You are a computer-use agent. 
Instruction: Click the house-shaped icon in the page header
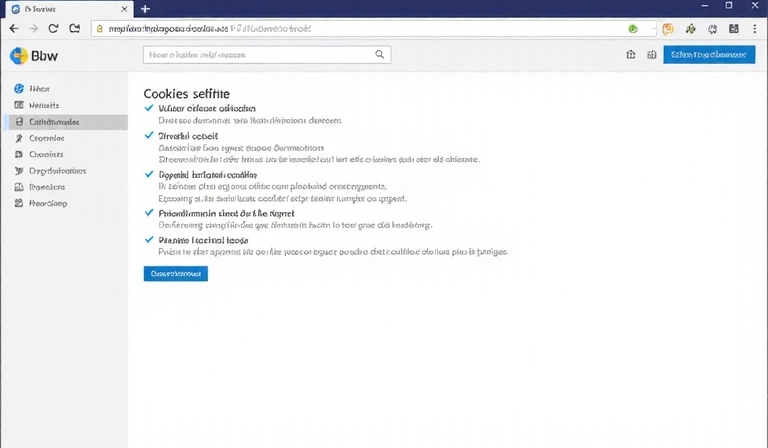[631, 54]
